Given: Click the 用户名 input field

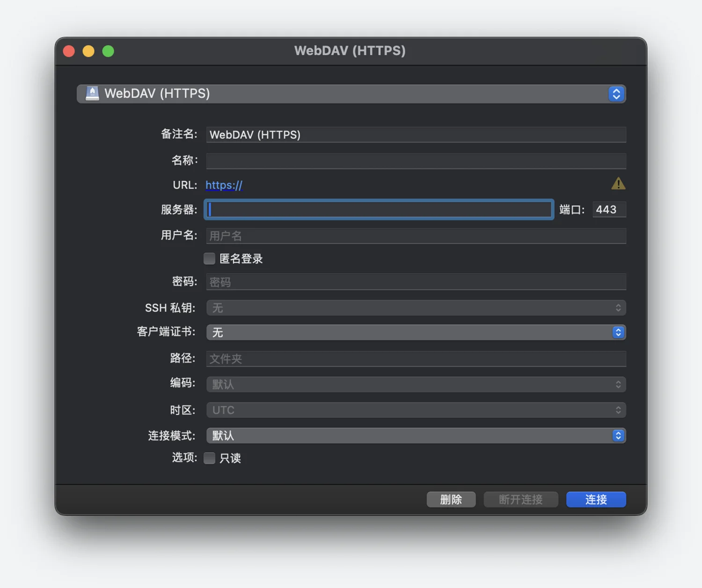Looking at the screenshot, I should pyautogui.click(x=416, y=235).
